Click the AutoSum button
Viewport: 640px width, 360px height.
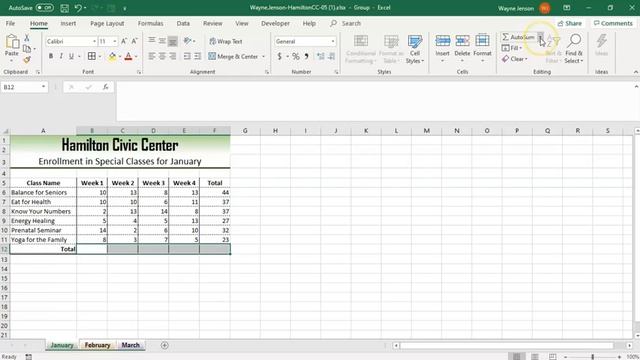coord(518,37)
